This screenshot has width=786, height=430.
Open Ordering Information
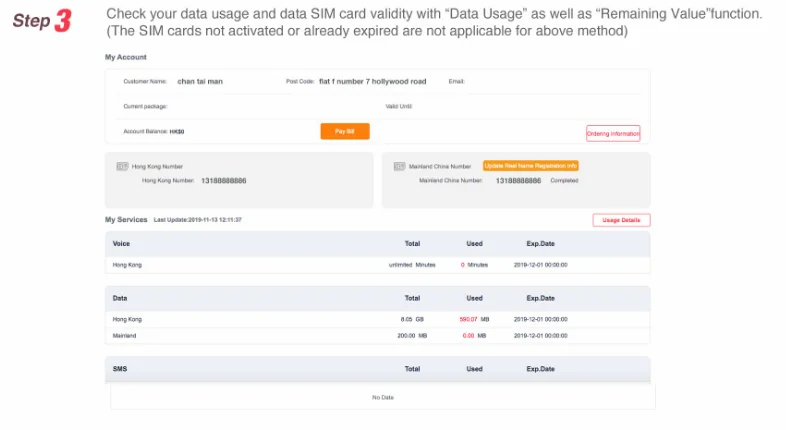[x=612, y=133]
